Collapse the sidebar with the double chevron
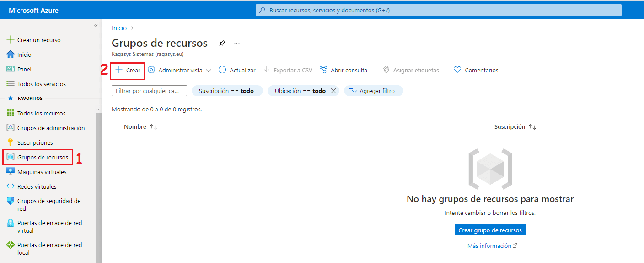The image size is (644, 263). pos(96,26)
